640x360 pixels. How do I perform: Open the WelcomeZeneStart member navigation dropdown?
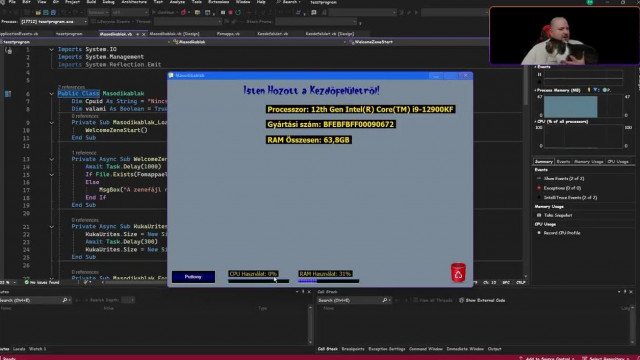[x=418, y=42]
